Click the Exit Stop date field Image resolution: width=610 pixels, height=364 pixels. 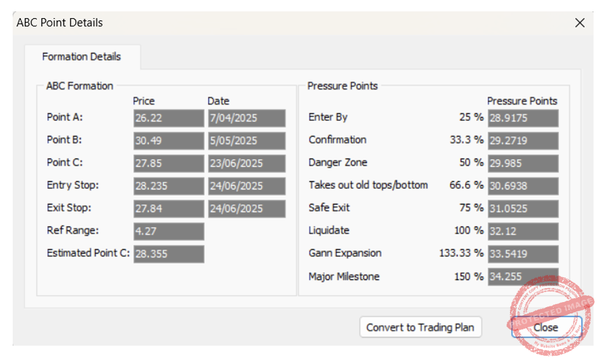point(246,209)
